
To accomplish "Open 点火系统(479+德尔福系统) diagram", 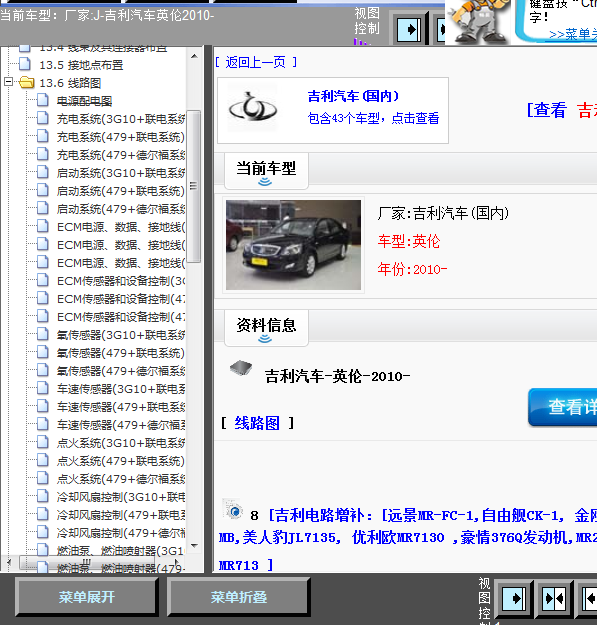I will [121, 479].
